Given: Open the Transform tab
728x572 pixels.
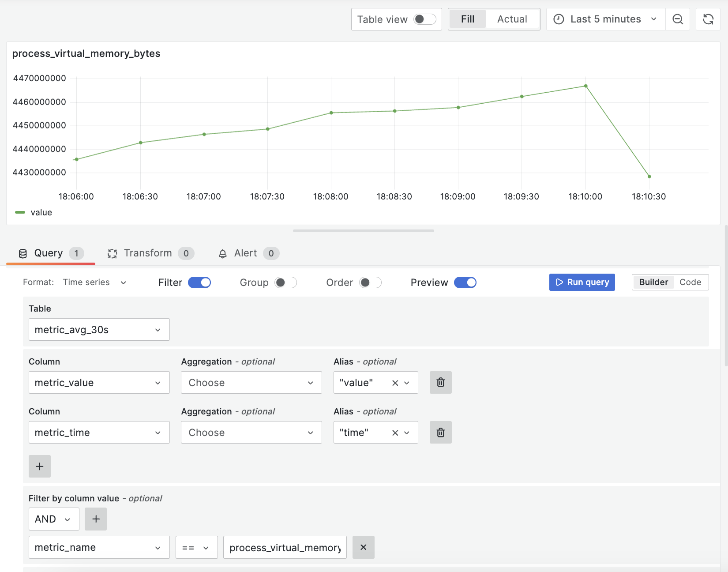Looking at the screenshot, I should (x=150, y=253).
